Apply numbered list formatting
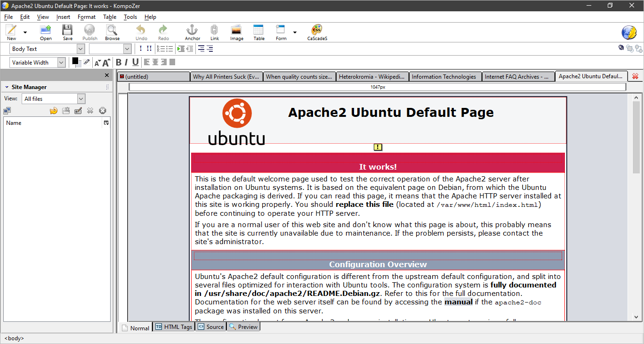 coord(161,49)
